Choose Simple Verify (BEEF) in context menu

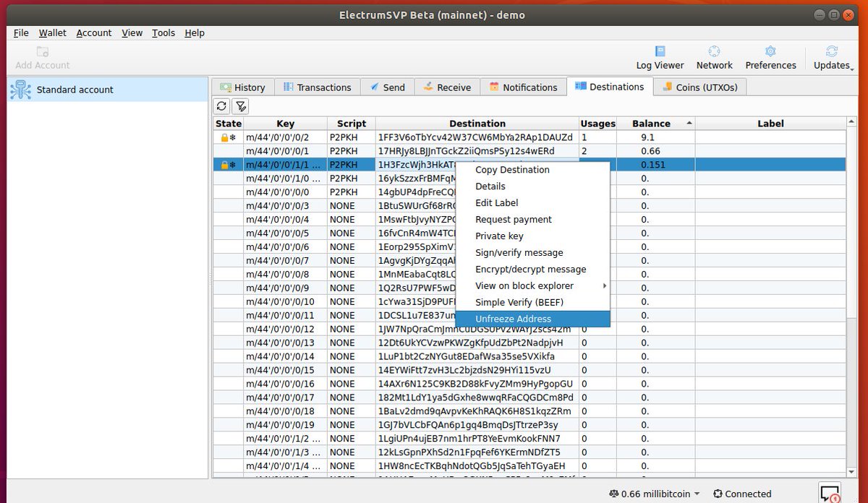point(532,303)
